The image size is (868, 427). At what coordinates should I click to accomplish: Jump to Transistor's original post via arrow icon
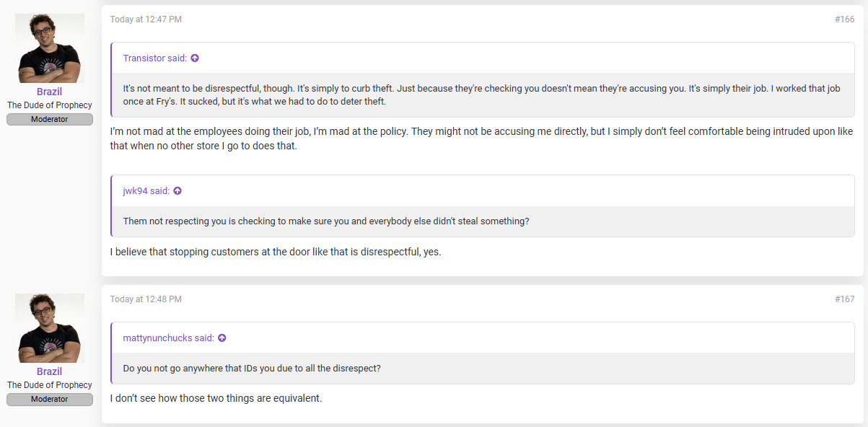tap(195, 58)
